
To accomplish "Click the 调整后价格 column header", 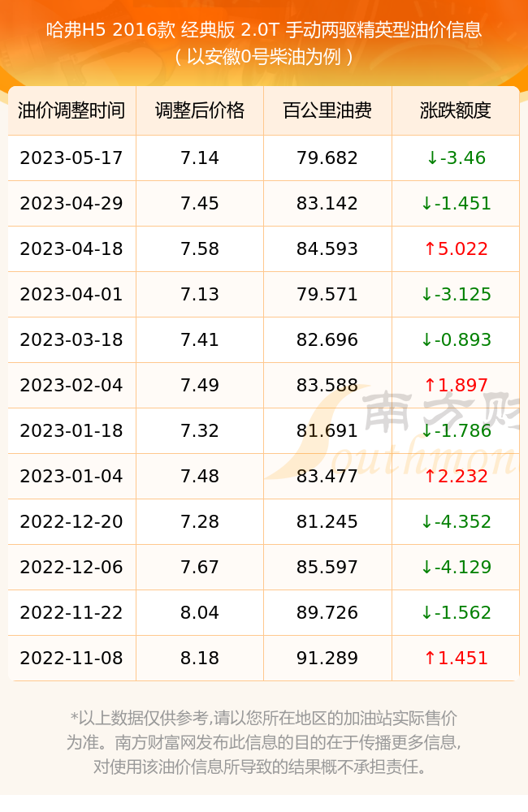I will coord(200,110).
